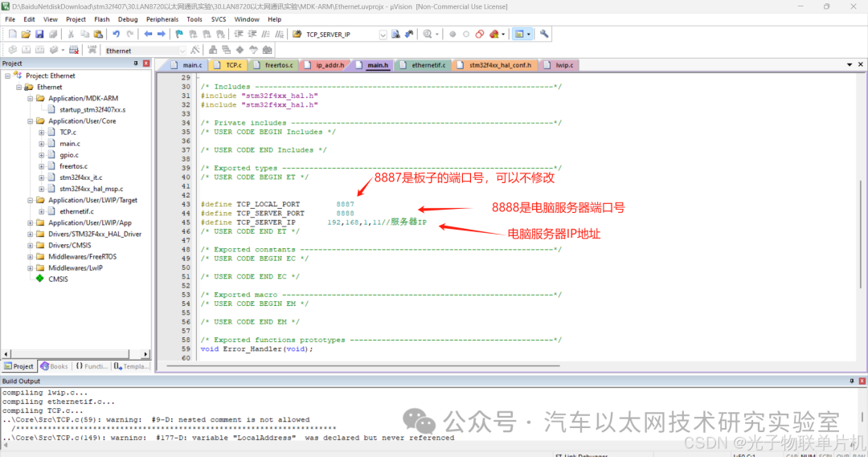
Task: Open Pack Installer icon
Action: pos(268,51)
